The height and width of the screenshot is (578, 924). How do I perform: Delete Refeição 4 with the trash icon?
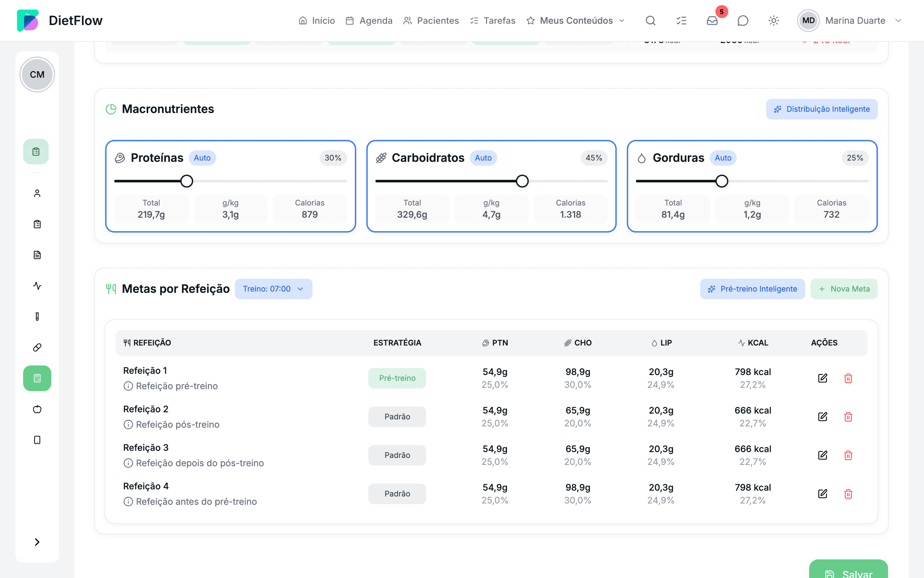coord(848,494)
